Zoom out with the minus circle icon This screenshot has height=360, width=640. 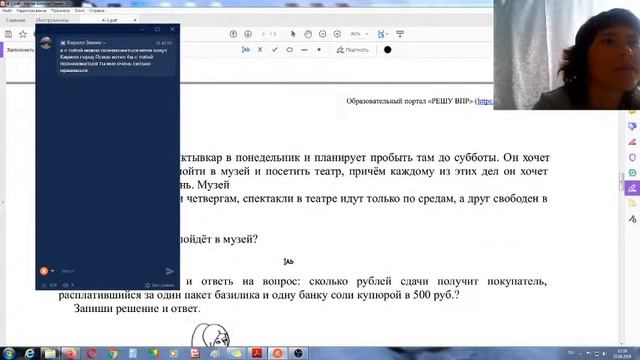coord(322,34)
